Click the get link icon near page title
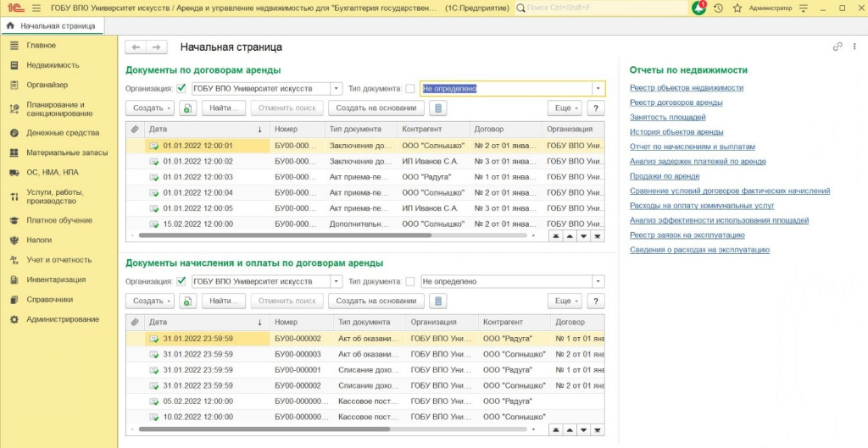 (837, 47)
